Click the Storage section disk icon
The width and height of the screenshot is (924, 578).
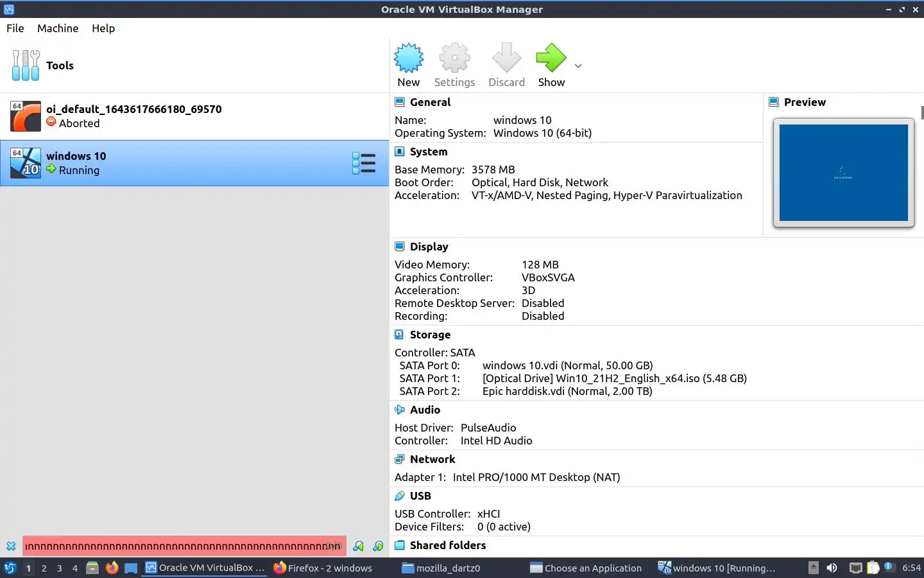point(400,335)
